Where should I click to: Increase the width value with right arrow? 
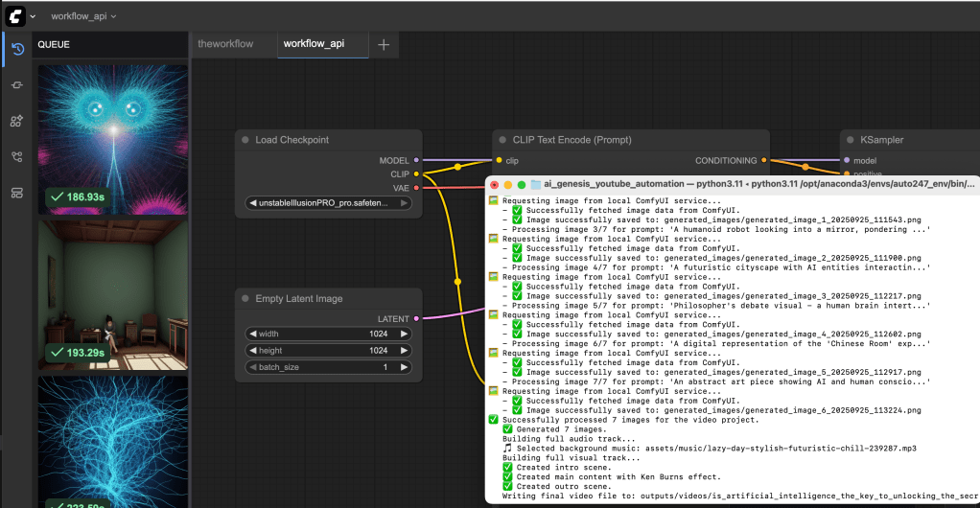coord(405,334)
